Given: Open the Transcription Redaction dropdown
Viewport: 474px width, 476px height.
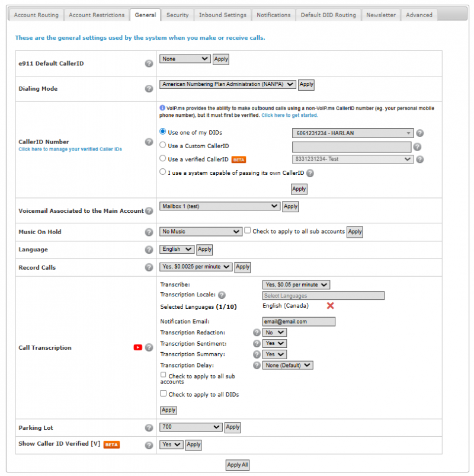Looking at the screenshot, I should pos(275,333).
